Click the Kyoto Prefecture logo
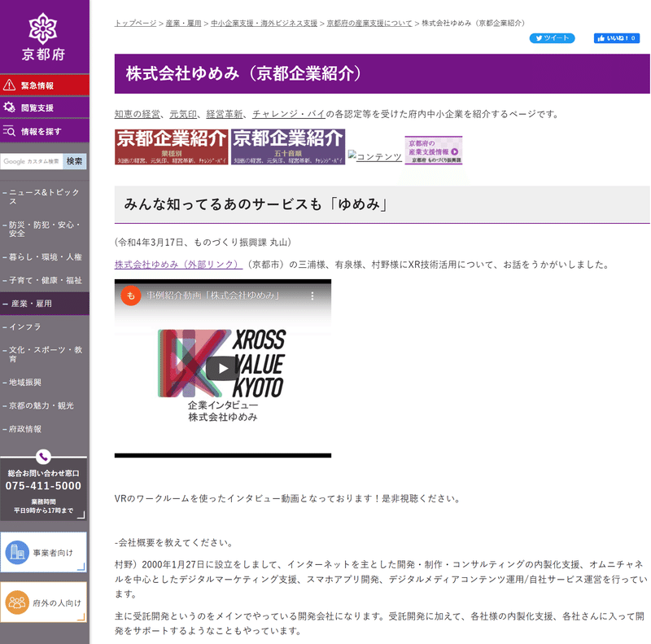The image size is (651, 644). coord(43,37)
